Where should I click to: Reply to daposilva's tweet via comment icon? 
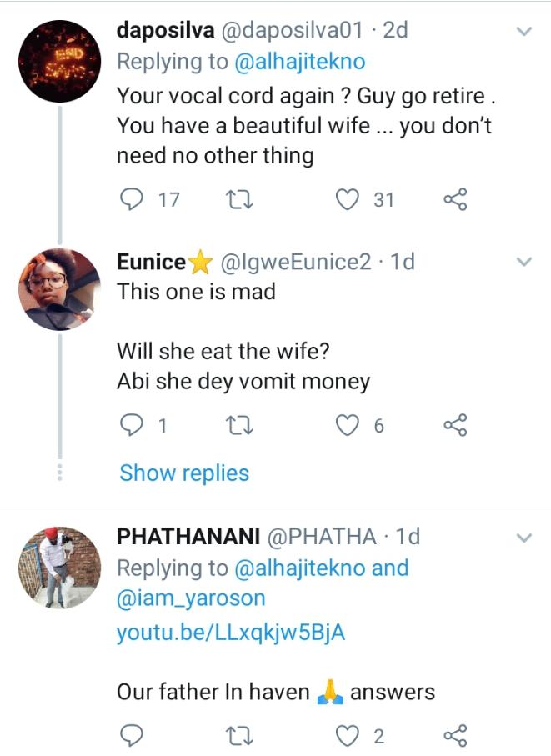point(131,199)
